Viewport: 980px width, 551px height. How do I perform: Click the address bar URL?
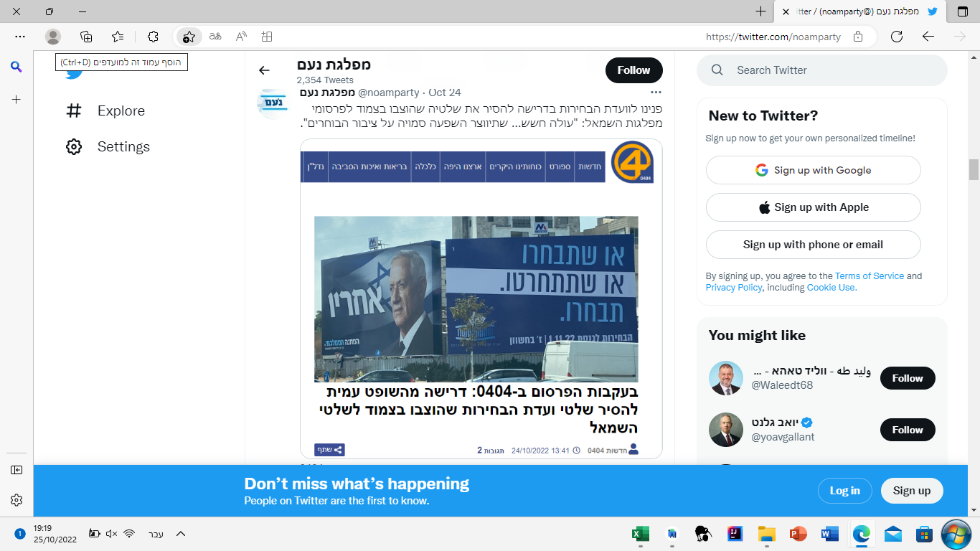tap(773, 37)
